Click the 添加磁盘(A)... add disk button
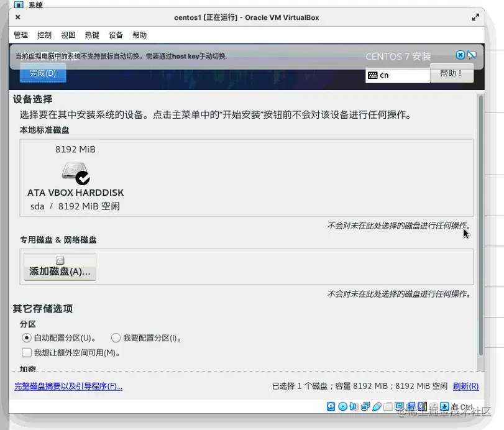504x430 pixels. tap(60, 267)
